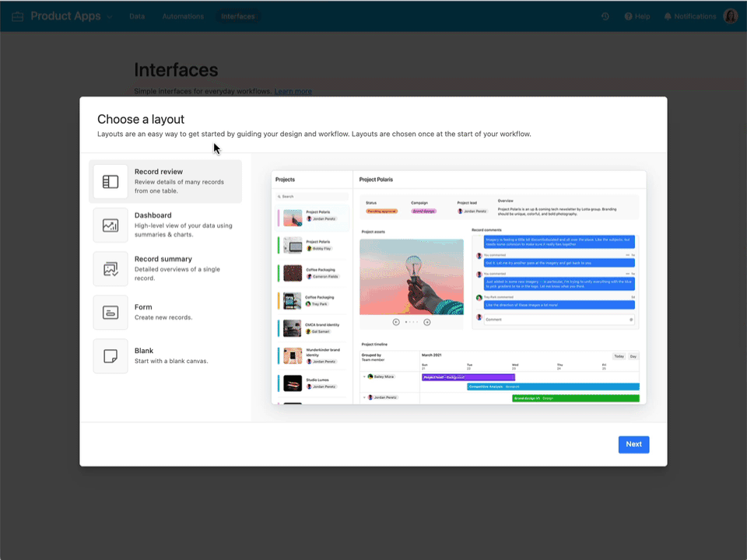The image size is (747, 560).
Task: Toggle Today view in the timeline preview
Action: tap(619, 355)
